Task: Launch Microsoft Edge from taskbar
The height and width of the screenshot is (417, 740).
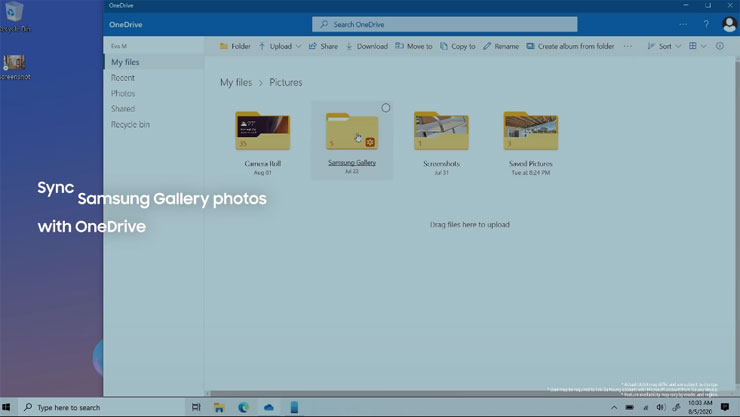Action: 244,407
